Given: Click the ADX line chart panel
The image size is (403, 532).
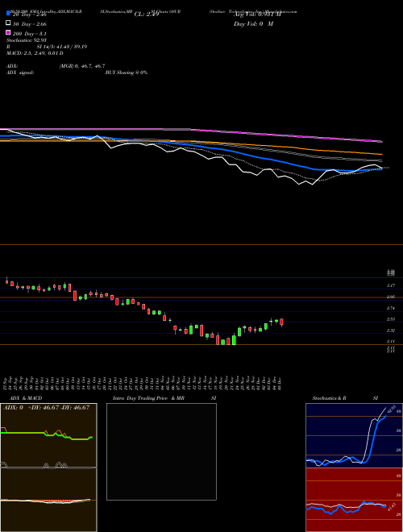Looking at the screenshot, I should (48, 435).
